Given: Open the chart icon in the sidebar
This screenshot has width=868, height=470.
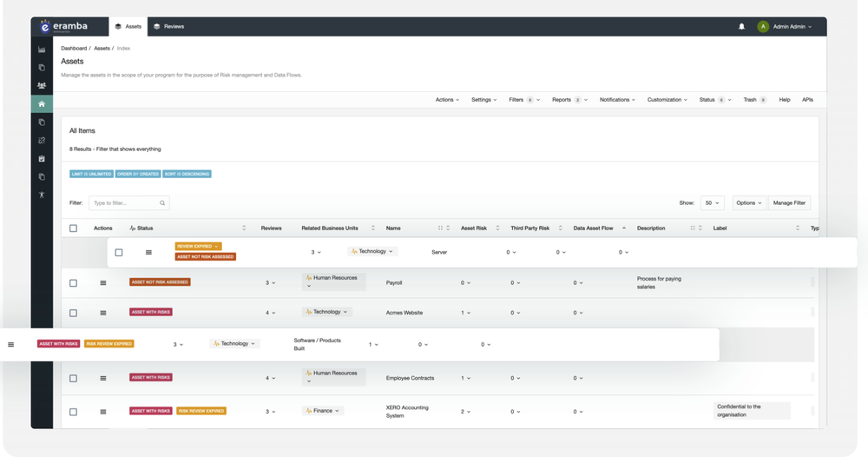Looking at the screenshot, I should pos(42,50).
